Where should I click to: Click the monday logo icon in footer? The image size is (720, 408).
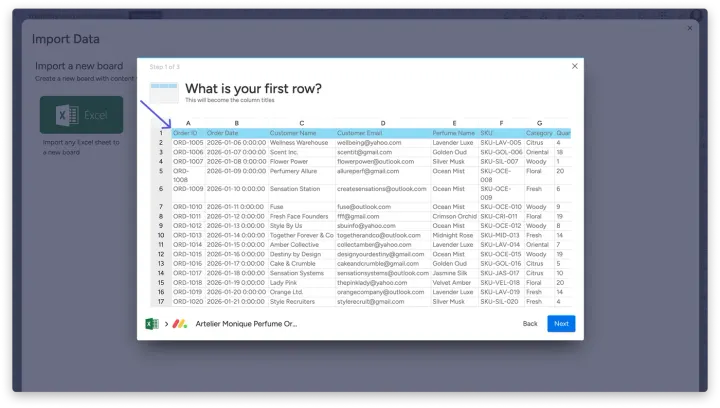(180, 324)
